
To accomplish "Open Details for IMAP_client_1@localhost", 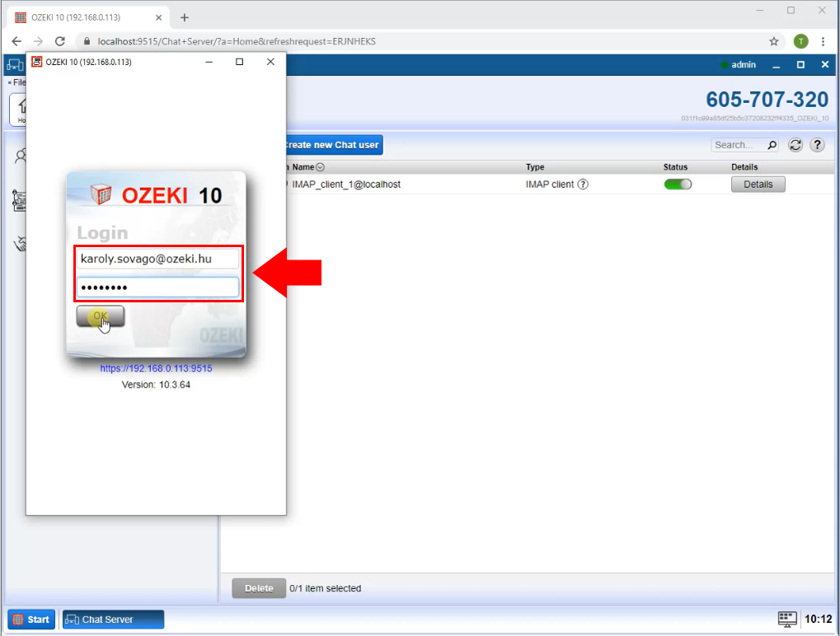I will click(x=758, y=185).
